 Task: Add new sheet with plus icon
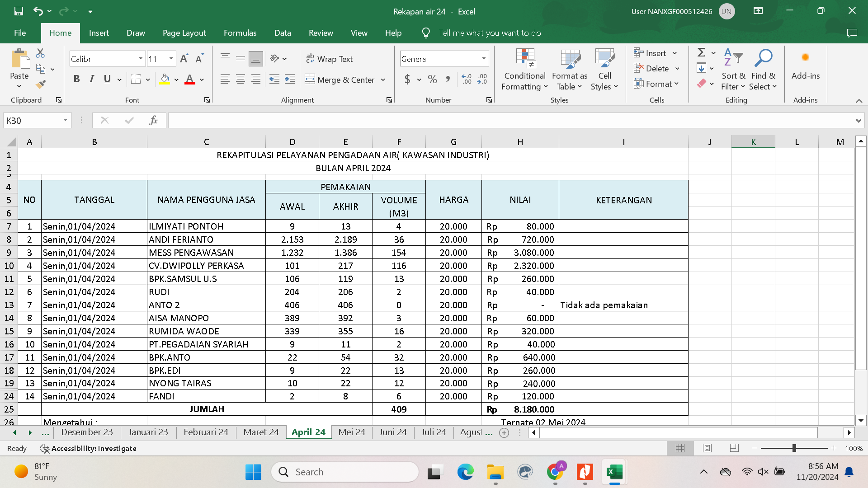504,433
